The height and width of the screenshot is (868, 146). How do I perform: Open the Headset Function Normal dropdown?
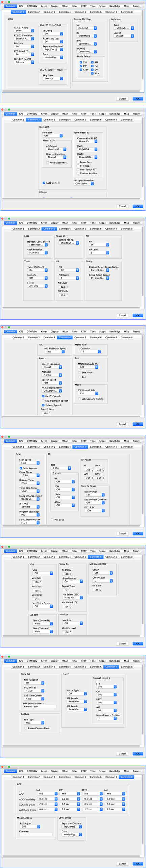[56, 157]
